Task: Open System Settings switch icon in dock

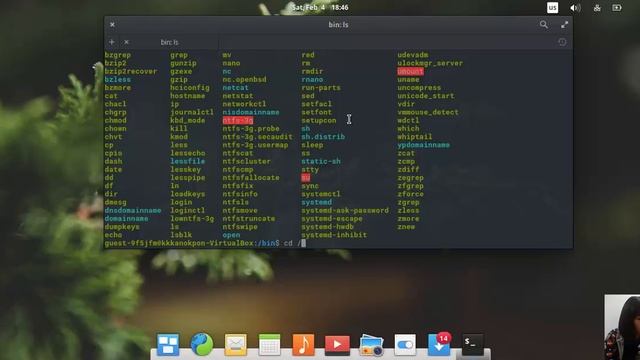Action: point(405,345)
